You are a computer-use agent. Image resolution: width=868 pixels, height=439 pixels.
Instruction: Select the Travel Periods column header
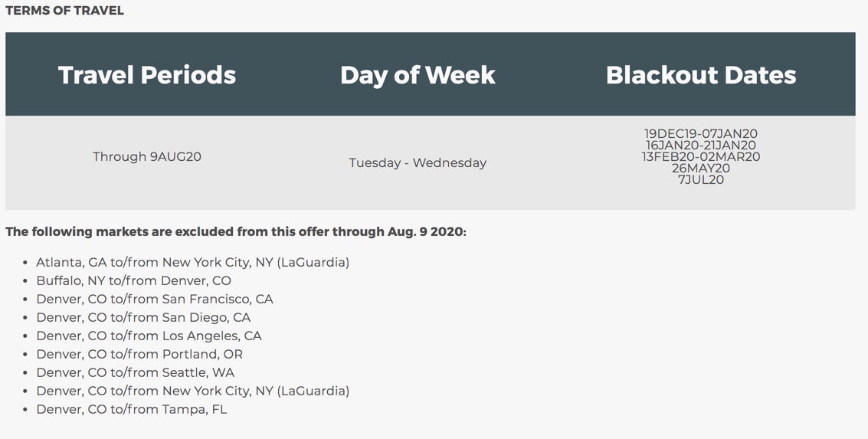147,74
